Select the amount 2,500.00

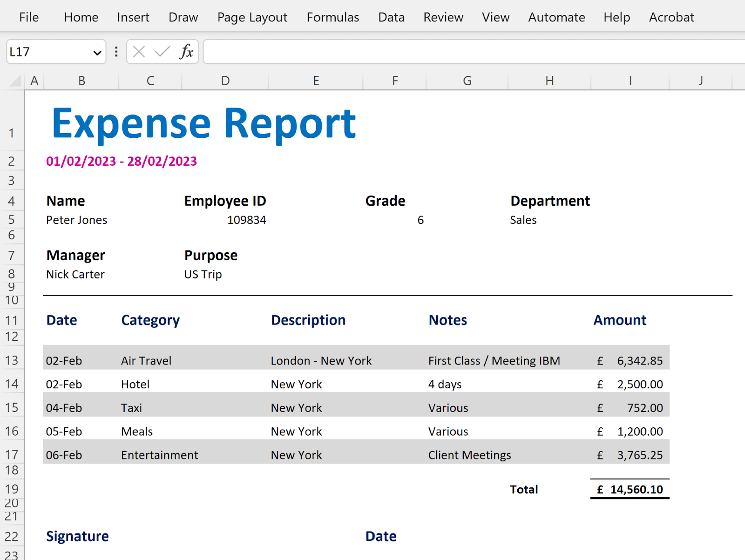pos(640,384)
